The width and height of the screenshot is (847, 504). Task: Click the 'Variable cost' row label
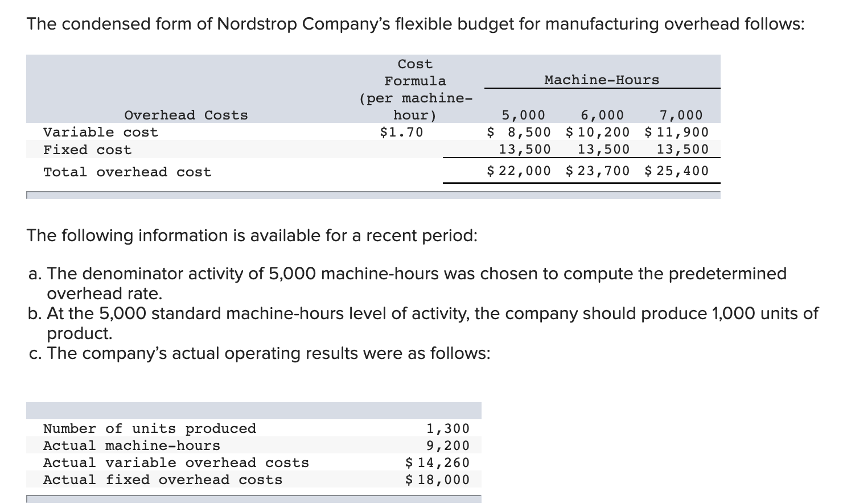pyautogui.click(x=101, y=132)
